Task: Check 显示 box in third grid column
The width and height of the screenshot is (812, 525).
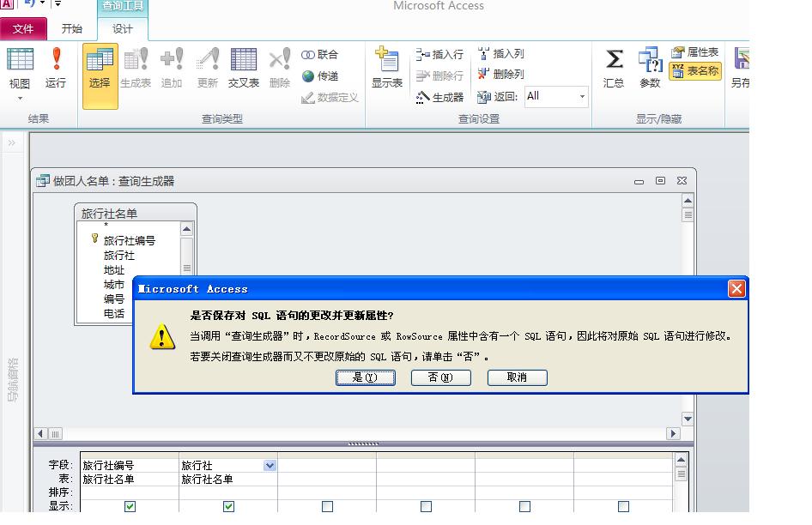Action: click(327, 506)
